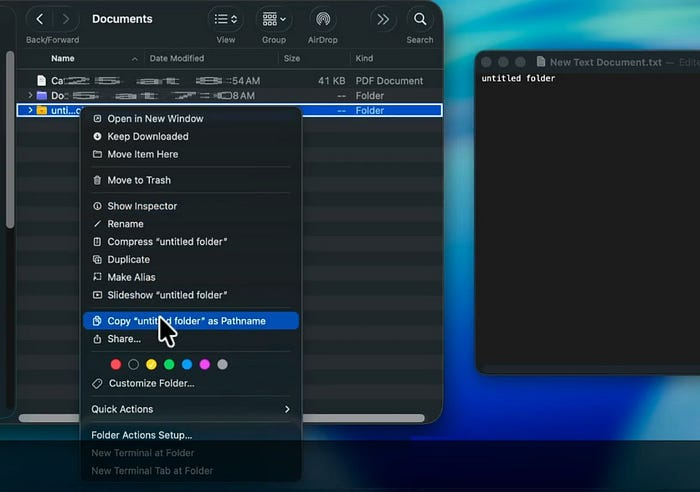Go back with the left chevron button

pyautogui.click(x=39, y=19)
